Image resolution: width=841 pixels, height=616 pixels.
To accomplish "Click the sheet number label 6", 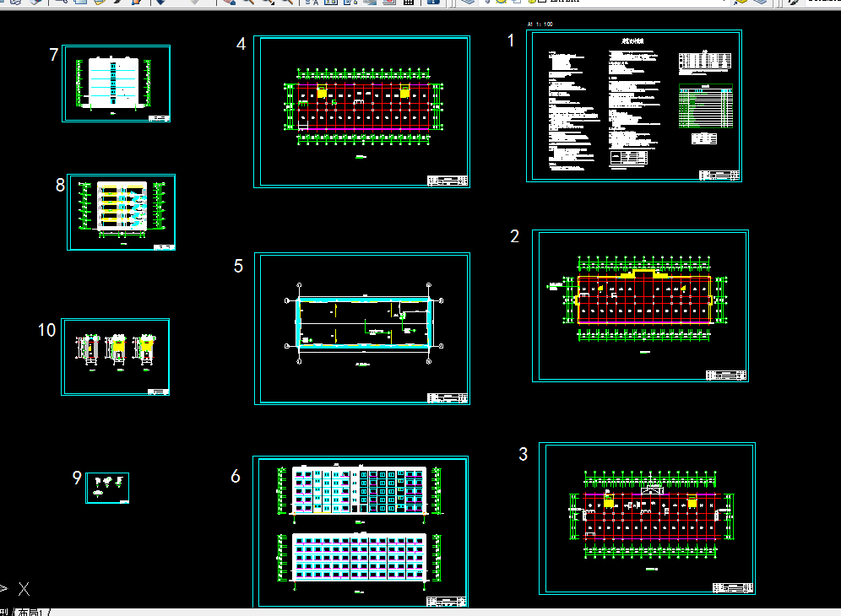I will pyautogui.click(x=235, y=476).
